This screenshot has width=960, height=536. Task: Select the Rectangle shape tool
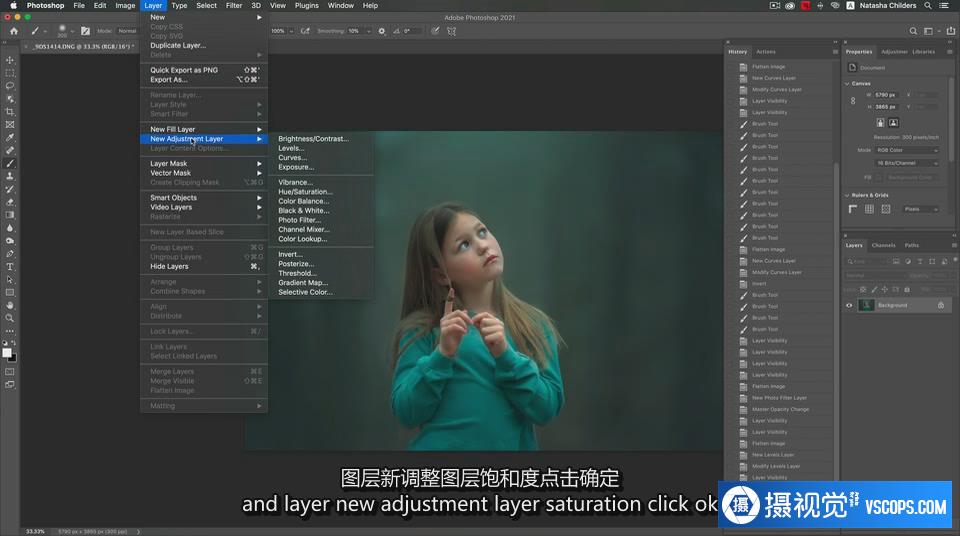[x=10, y=292]
